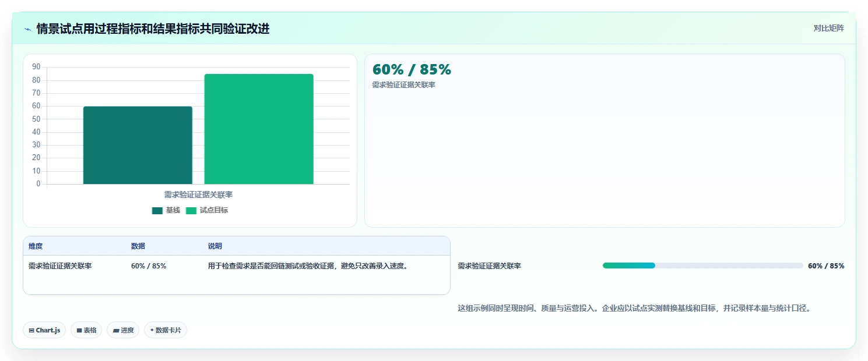The width and height of the screenshot is (868, 361).
Task: Click the note text beginning 这组示例同时呈现
Action: (x=634, y=309)
